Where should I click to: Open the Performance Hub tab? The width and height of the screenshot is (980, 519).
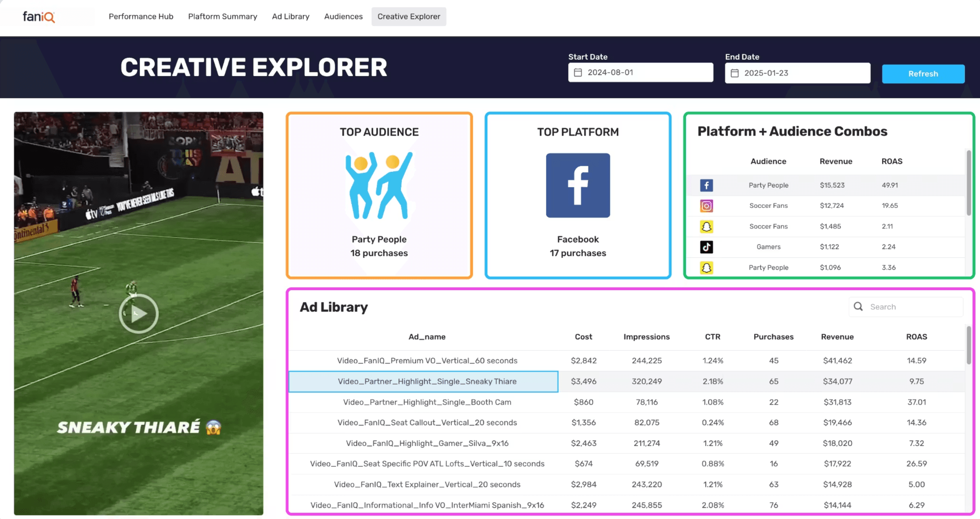tap(141, 17)
